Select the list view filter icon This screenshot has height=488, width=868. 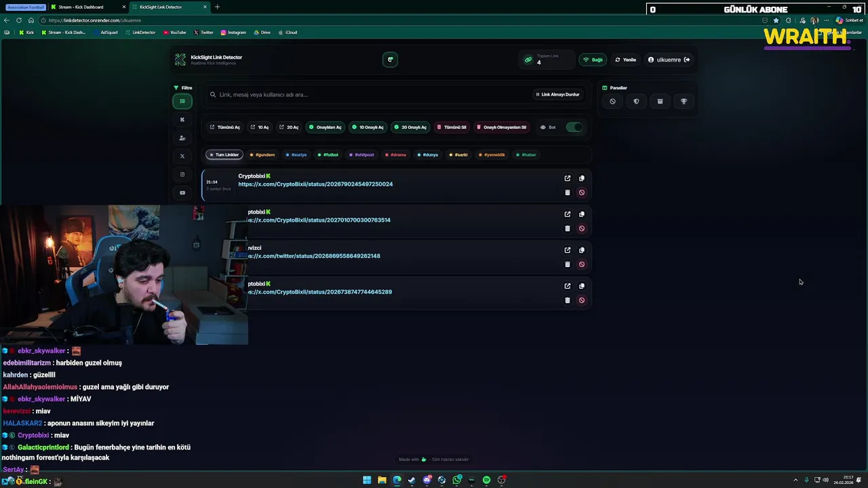coord(182,101)
